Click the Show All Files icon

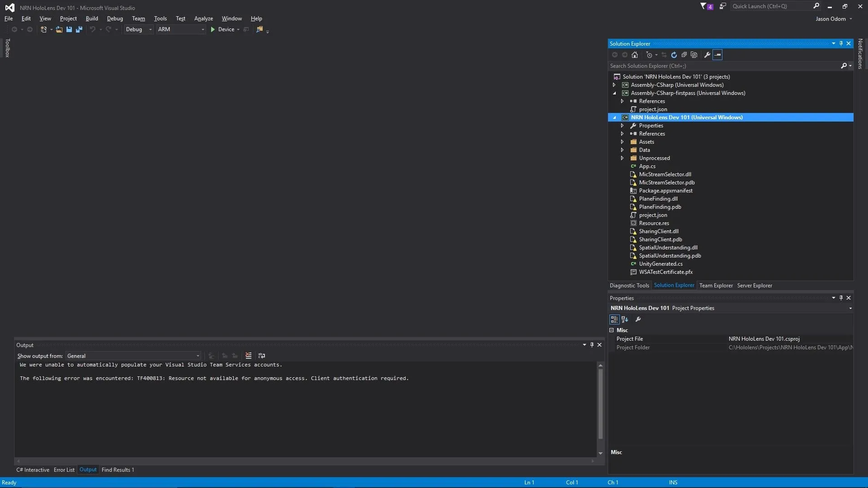(694, 55)
